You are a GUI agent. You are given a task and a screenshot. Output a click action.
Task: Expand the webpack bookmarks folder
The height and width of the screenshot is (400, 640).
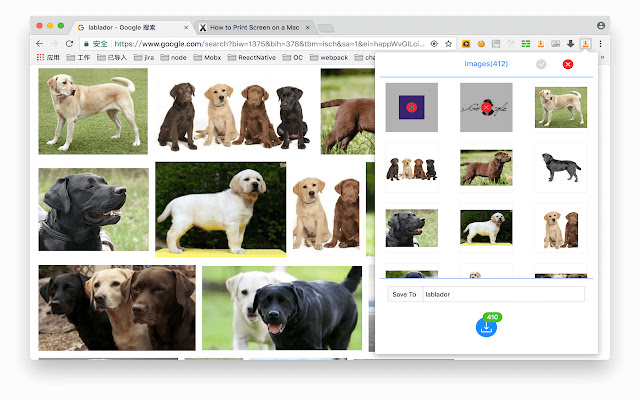coord(326,58)
